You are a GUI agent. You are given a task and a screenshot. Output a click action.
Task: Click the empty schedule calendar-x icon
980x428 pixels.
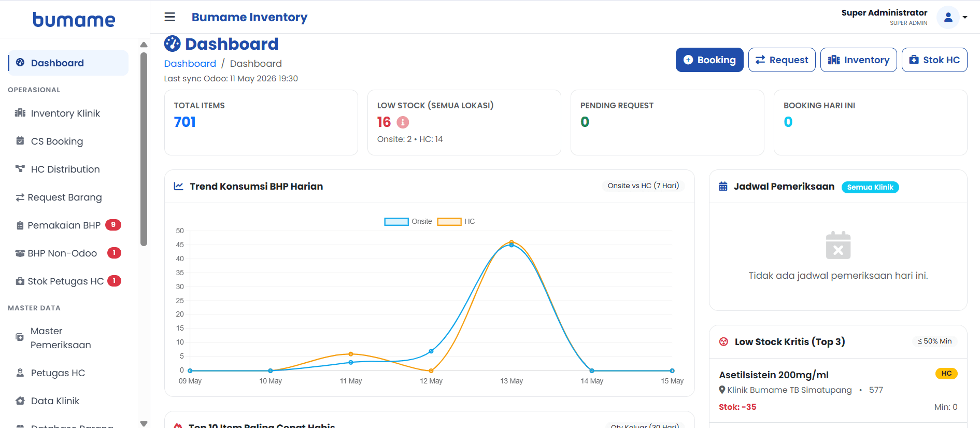(838, 245)
